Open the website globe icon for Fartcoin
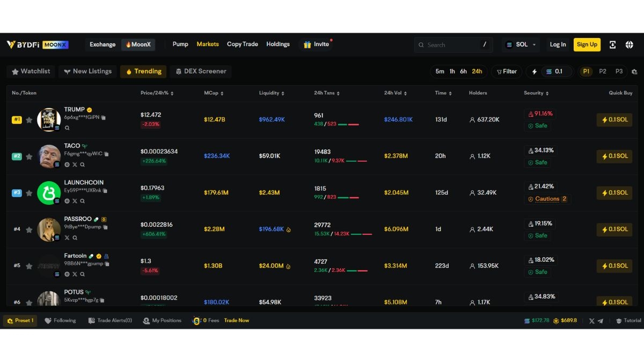Screen dimensions: 644x362 tap(67, 274)
